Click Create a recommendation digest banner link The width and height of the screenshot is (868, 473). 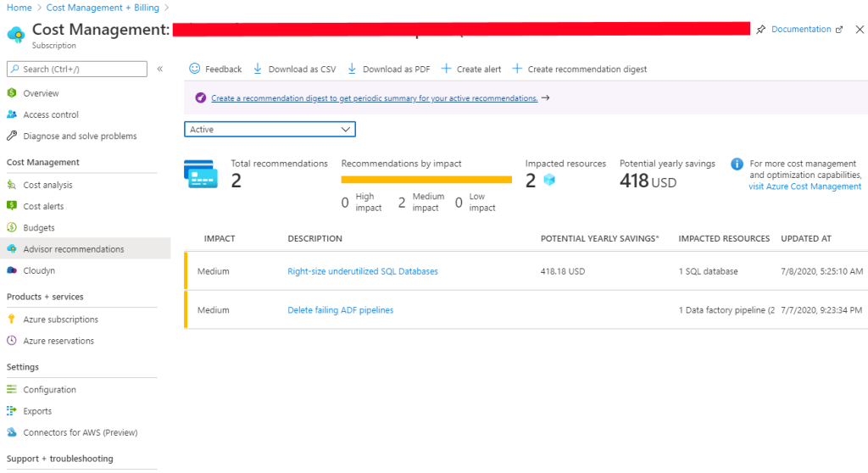pos(374,98)
